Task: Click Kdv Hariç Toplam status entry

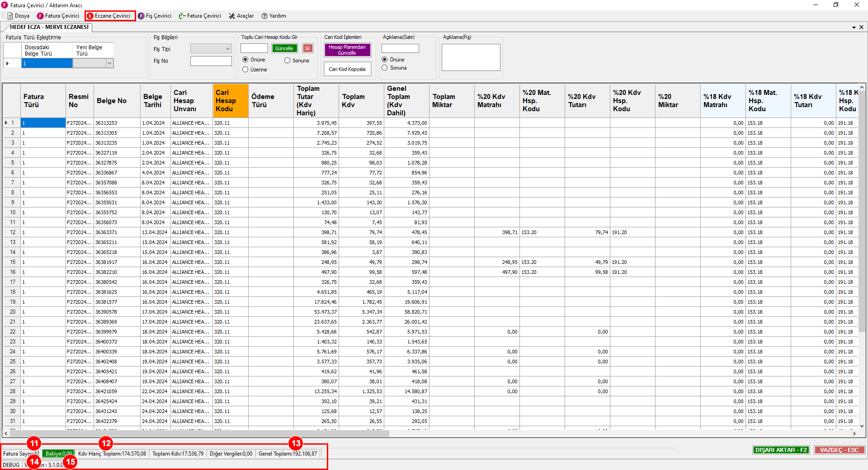Action: tap(112, 454)
